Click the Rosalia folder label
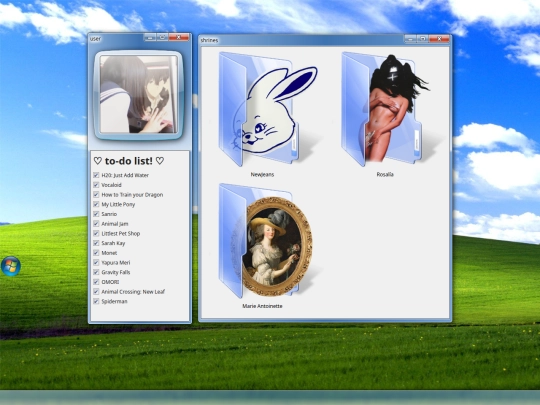This screenshot has height=405, width=540. pyautogui.click(x=385, y=175)
